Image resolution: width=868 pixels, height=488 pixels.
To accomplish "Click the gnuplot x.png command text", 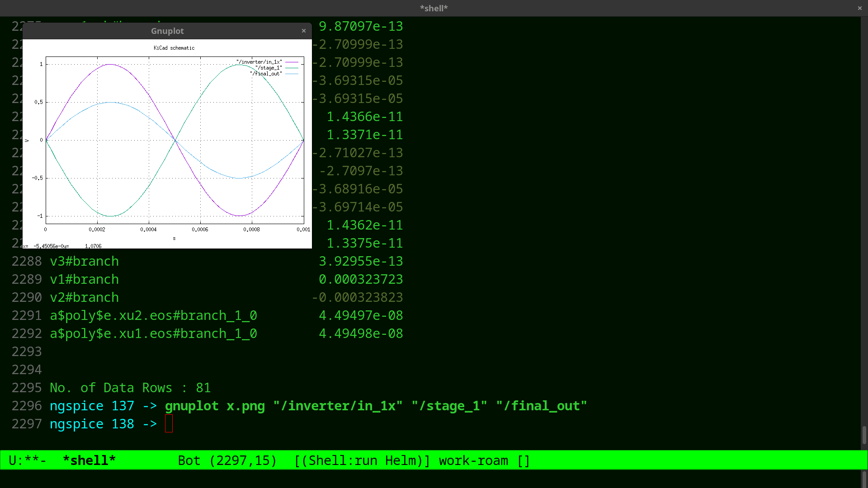I will [x=215, y=406].
